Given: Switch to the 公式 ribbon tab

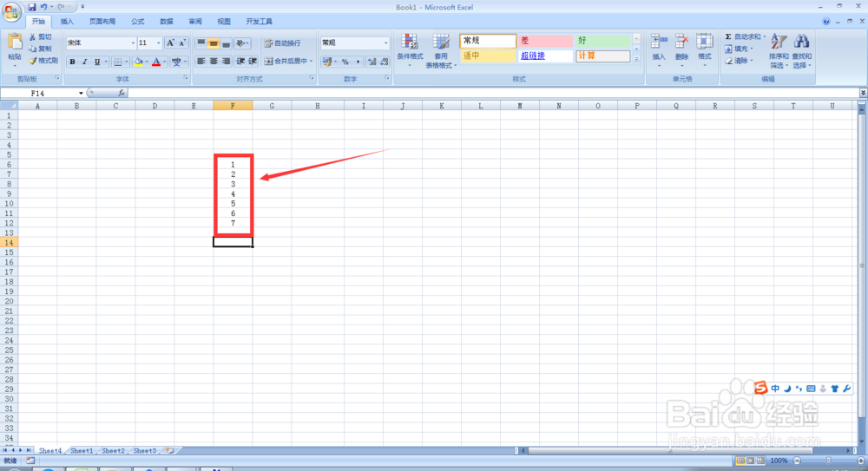Looking at the screenshot, I should click(138, 22).
